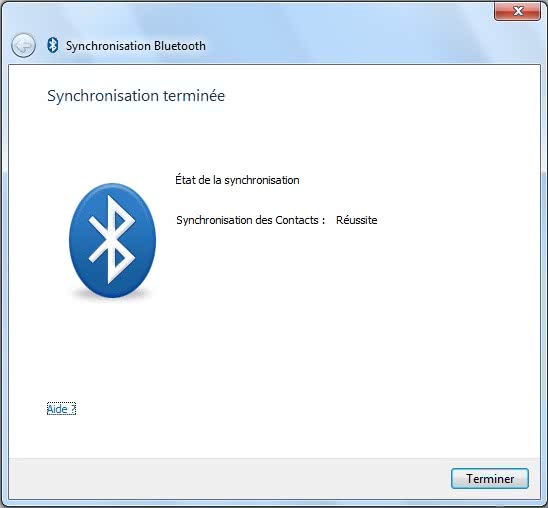Click the question mark in the Aide link

click(72, 408)
